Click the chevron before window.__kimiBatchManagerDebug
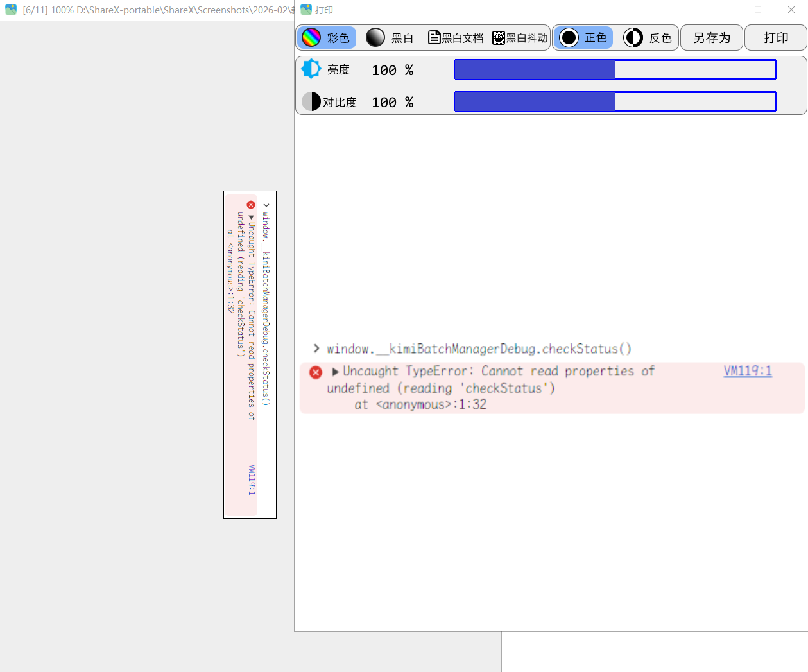Image resolution: width=808 pixels, height=672 pixels. pos(316,349)
